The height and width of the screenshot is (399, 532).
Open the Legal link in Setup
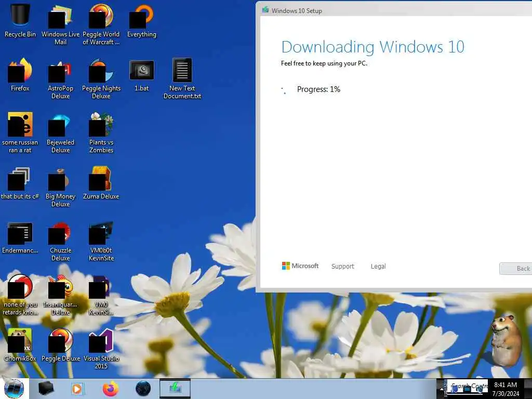click(378, 267)
